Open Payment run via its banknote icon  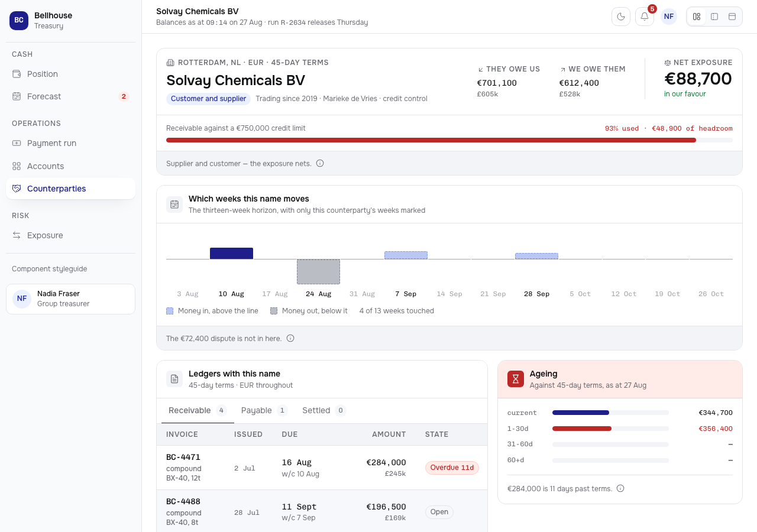17,143
